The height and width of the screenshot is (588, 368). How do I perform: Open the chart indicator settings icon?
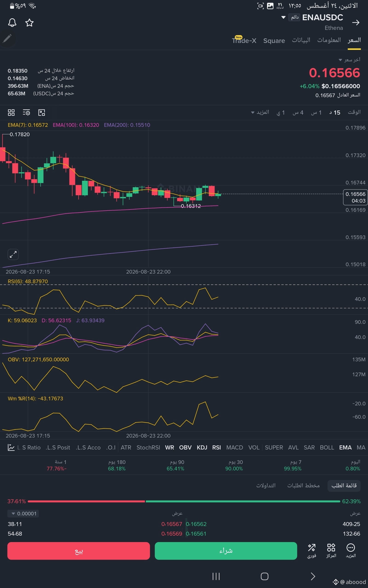tap(26, 113)
